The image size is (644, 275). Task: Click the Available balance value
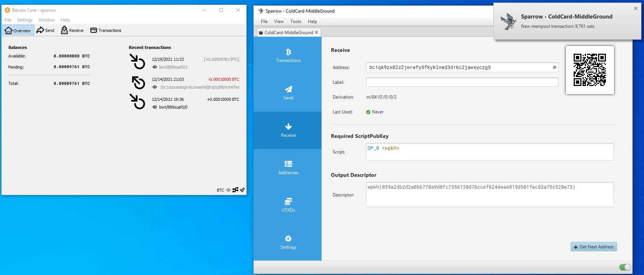[x=71, y=56]
